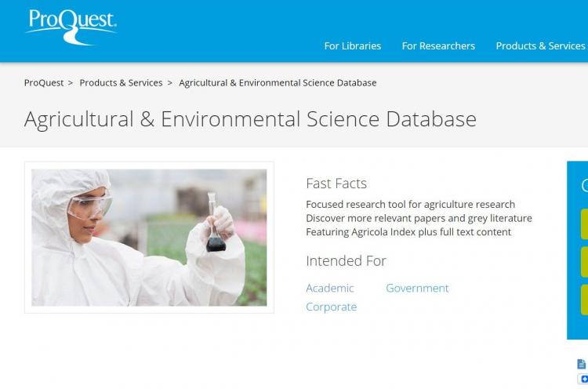Image resolution: width=588 pixels, height=389 pixels.
Task: Open the Products & Services menu
Action: [x=540, y=45]
